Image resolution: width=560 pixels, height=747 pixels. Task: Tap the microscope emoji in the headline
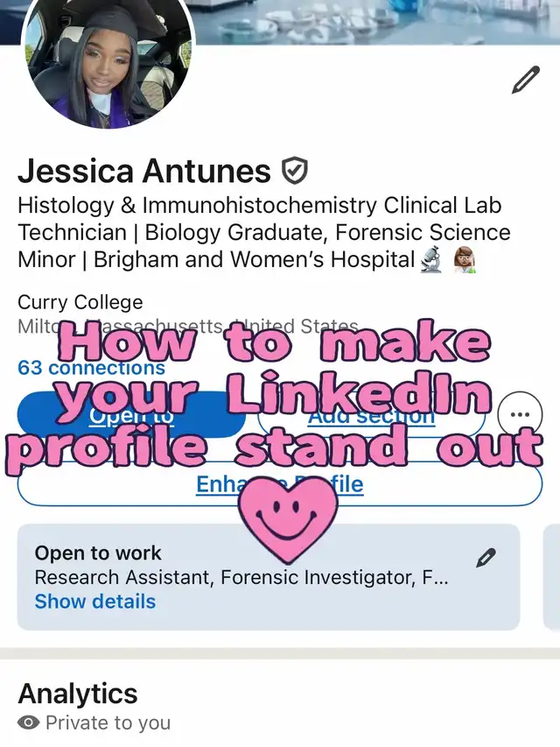coord(431,260)
